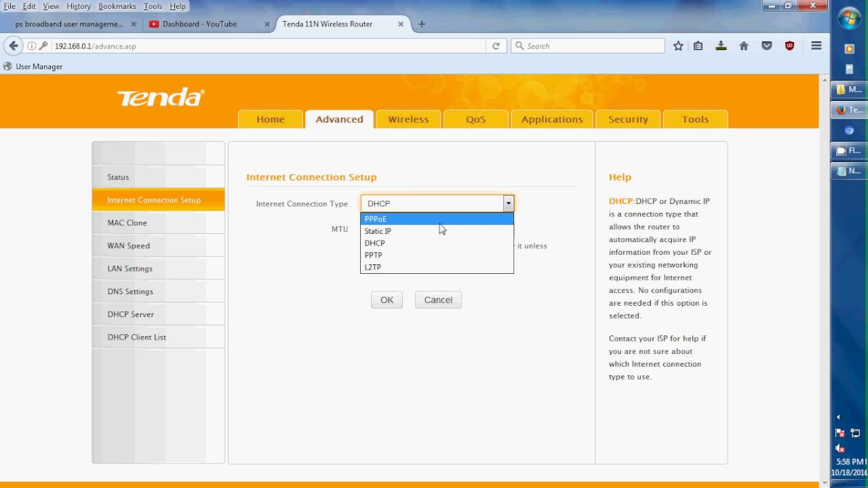Viewport: 868px width, 488px height.
Task: Open the Tools menu in menu bar
Action: coord(153,6)
